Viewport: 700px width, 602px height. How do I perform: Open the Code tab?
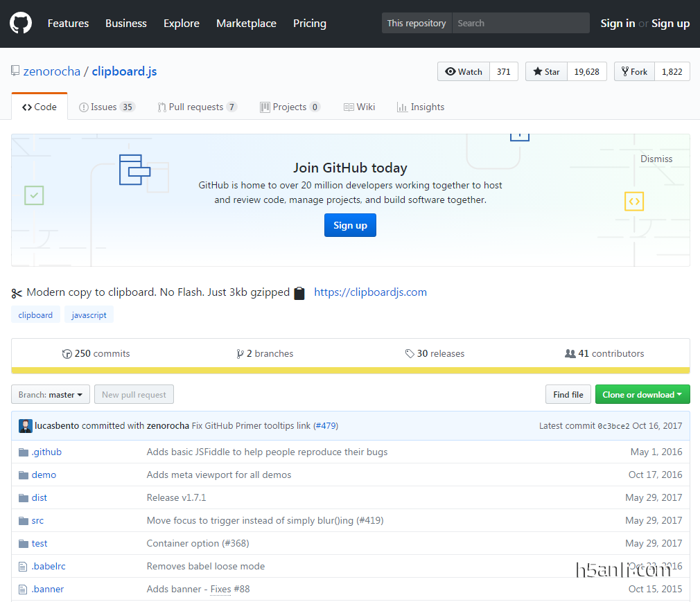point(40,107)
